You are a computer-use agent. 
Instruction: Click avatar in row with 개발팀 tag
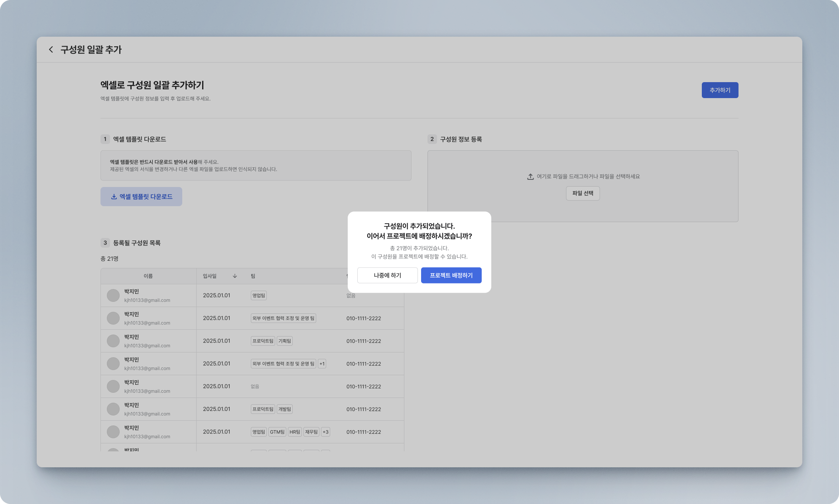113,409
